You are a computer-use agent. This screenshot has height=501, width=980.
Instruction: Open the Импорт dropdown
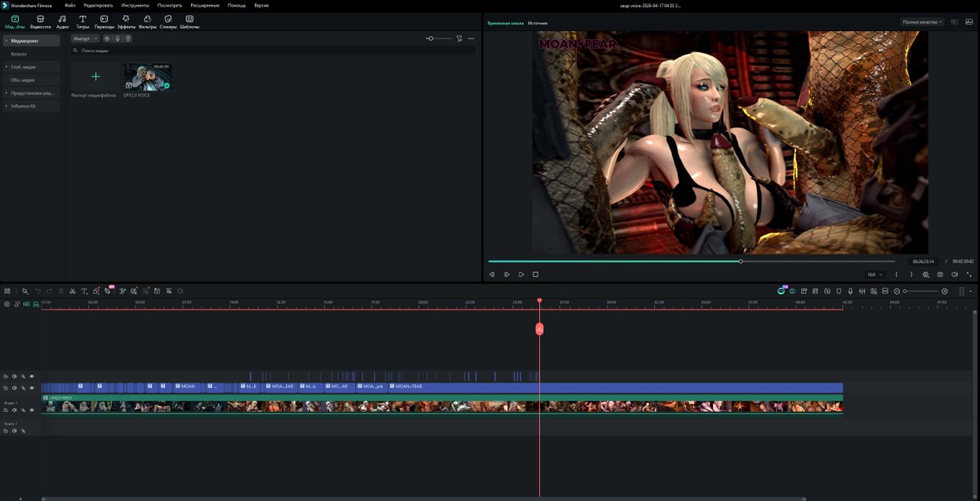click(85, 38)
